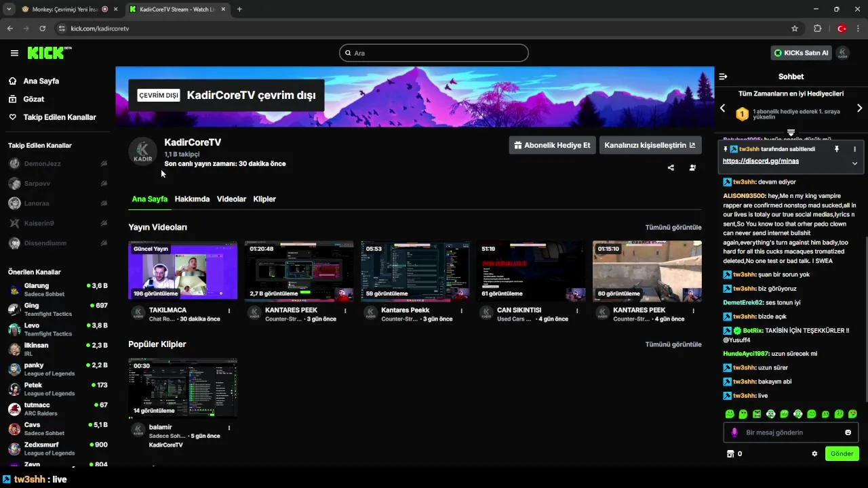
Task: Focus the Ara search field
Action: pos(434,53)
